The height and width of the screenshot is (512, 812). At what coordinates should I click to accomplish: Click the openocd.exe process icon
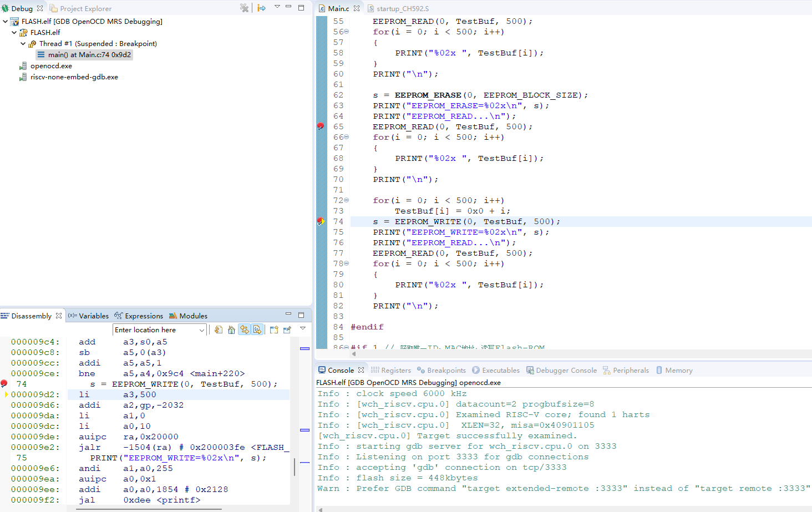click(23, 66)
